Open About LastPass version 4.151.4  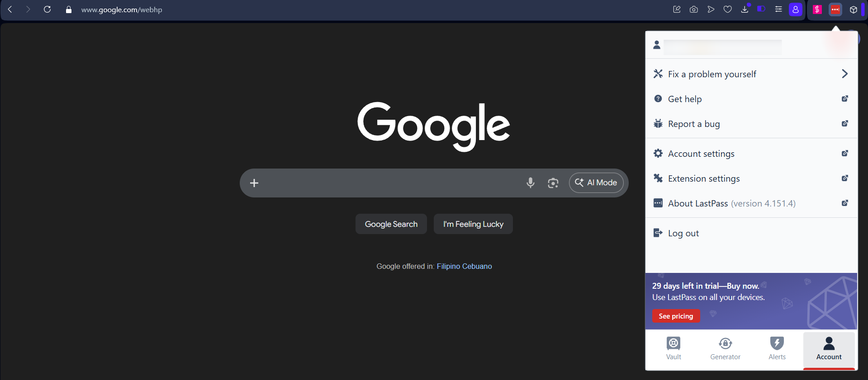[751, 203]
